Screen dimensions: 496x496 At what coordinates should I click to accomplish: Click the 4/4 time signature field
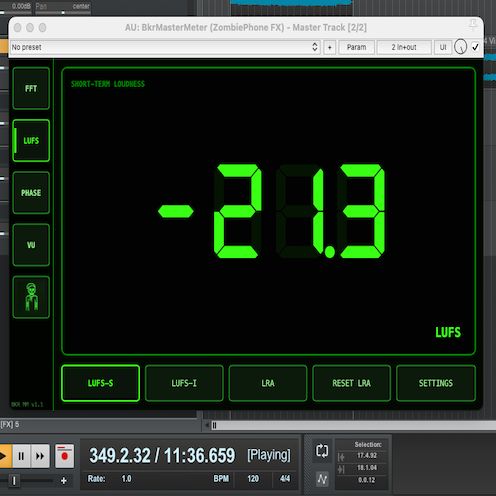tap(285, 479)
